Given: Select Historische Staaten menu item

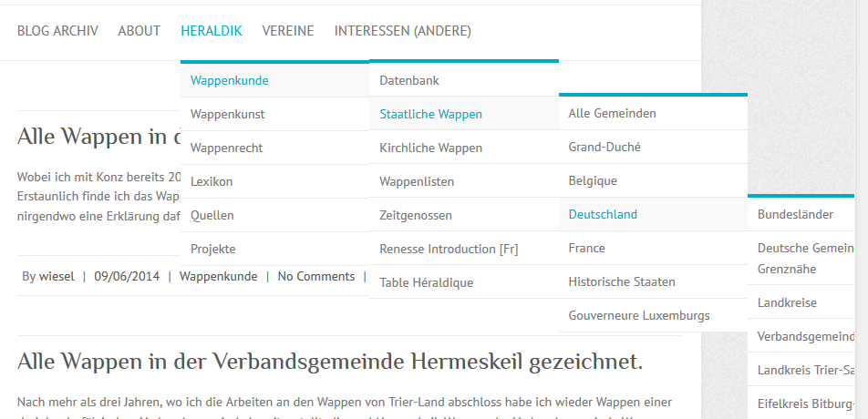Looking at the screenshot, I should click(622, 281).
